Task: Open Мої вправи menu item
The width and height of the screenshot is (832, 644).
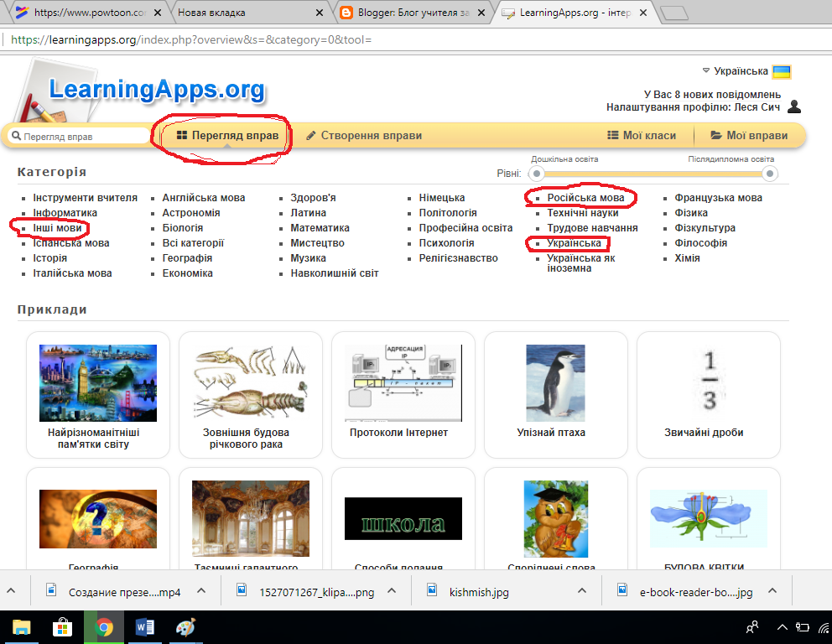Action: click(749, 136)
